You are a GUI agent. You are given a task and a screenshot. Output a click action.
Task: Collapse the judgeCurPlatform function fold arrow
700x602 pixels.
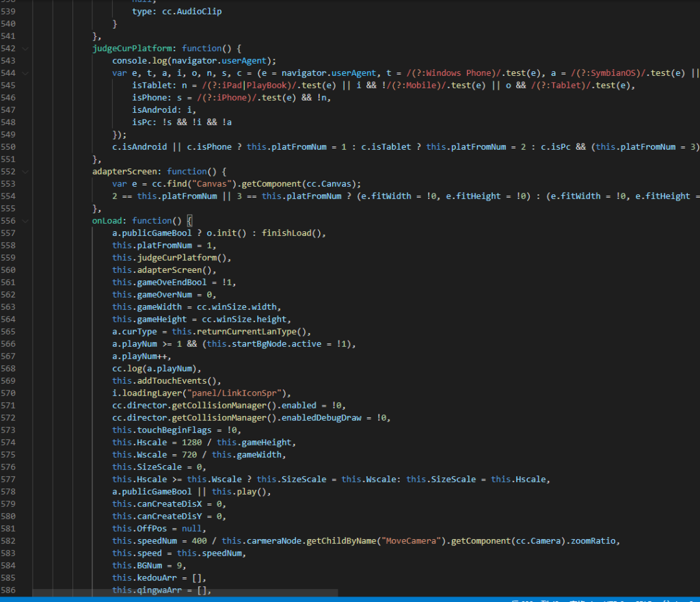(25, 49)
